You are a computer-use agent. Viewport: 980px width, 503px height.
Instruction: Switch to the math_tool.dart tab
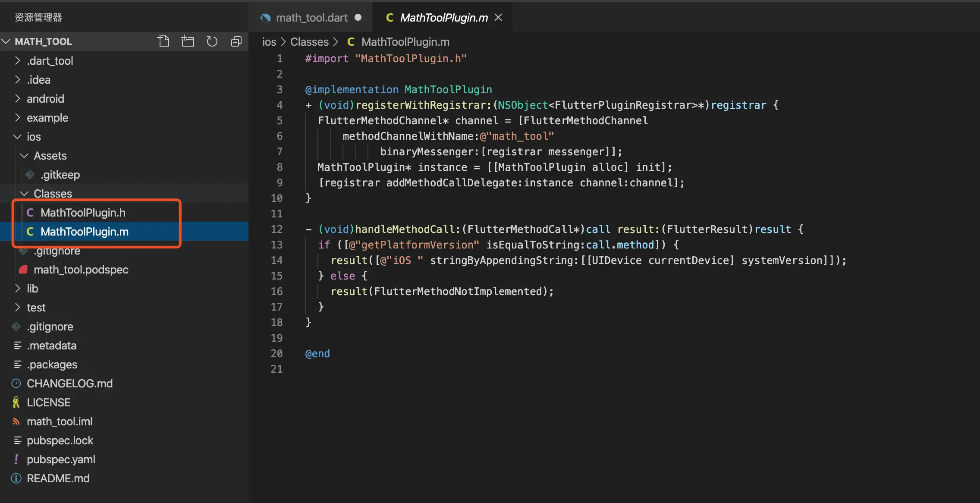coord(311,17)
